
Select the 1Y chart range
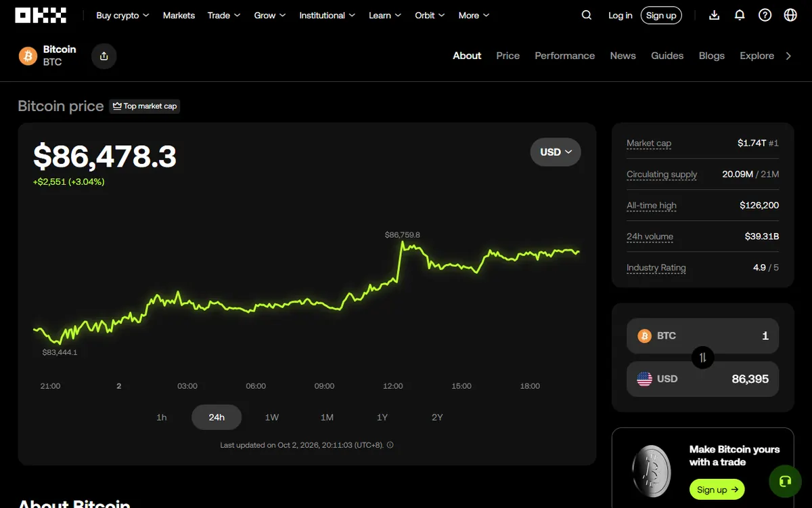(x=382, y=417)
